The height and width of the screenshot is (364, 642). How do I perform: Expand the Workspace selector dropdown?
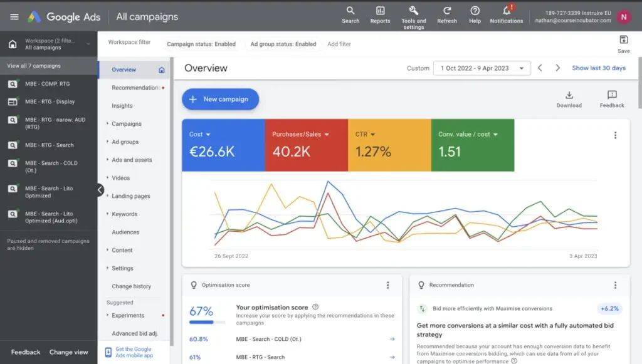pos(88,44)
